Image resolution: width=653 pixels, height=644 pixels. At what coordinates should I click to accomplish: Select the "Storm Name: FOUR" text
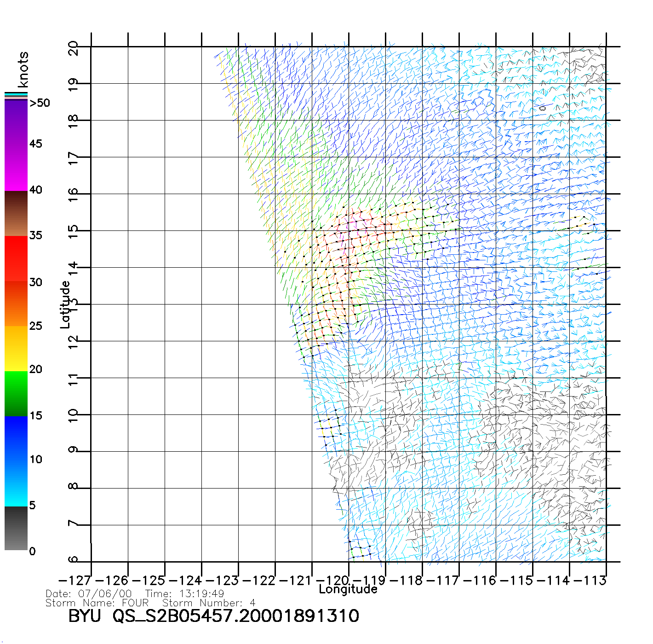coord(97,603)
